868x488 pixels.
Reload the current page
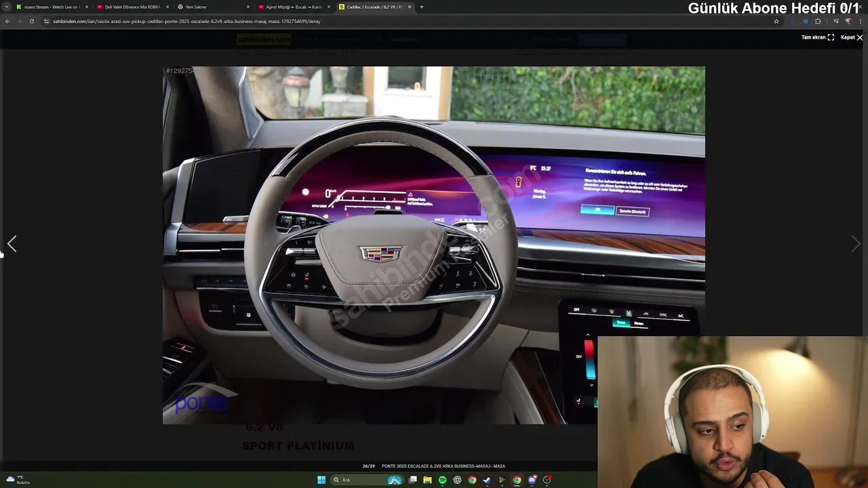click(31, 21)
